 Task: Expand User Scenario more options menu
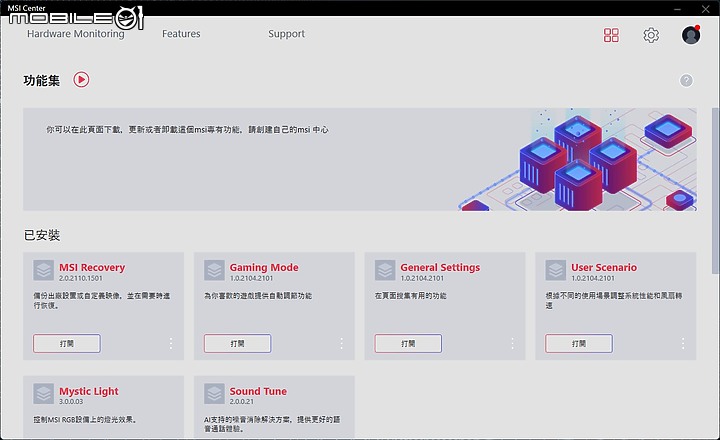pos(683,343)
